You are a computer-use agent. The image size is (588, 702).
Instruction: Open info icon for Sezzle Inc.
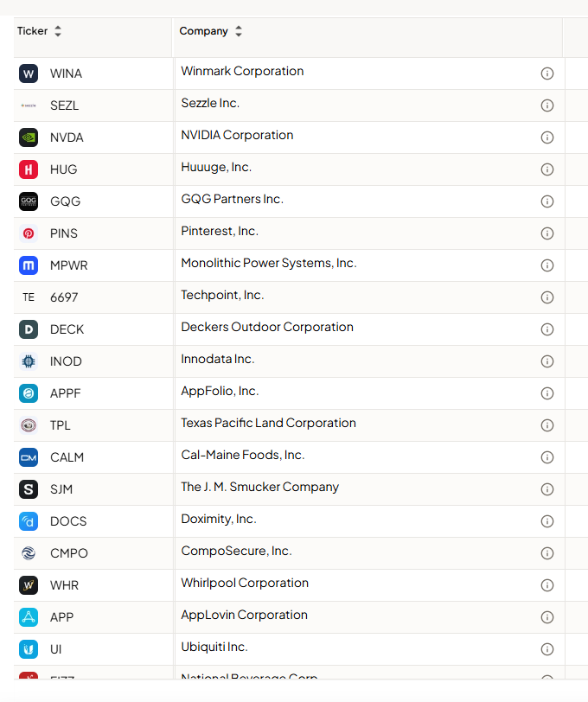coord(547,105)
